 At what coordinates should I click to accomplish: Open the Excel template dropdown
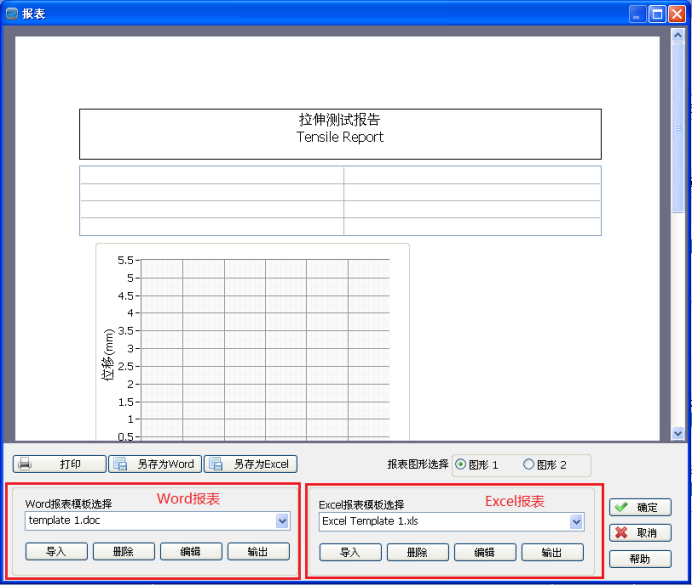tap(576, 522)
